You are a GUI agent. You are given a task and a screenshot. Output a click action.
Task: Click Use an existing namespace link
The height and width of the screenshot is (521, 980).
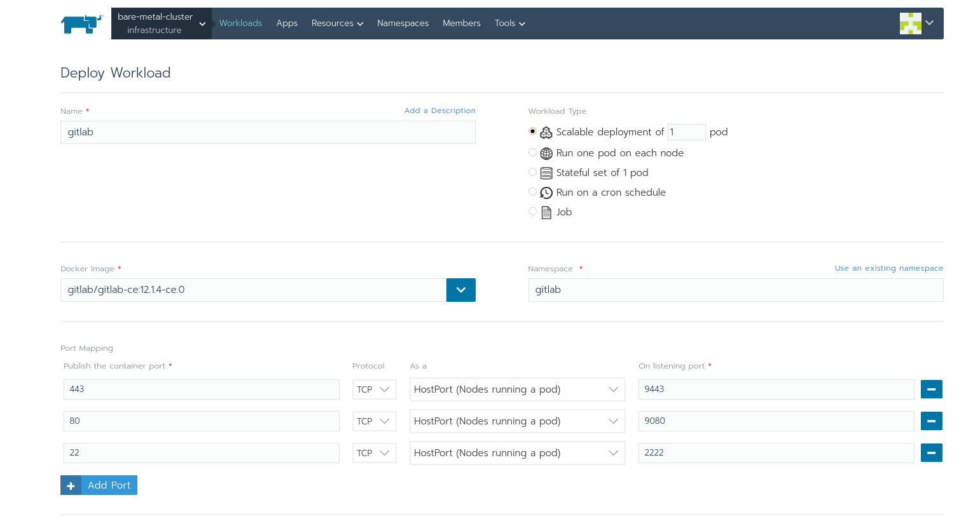tap(888, 268)
